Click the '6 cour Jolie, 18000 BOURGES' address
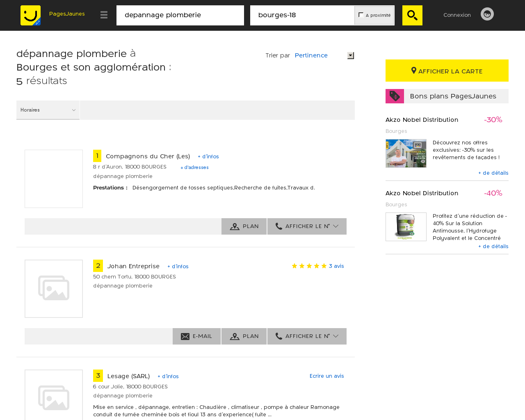The image size is (525, 420). pyautogui.click(x=130, y=387)
